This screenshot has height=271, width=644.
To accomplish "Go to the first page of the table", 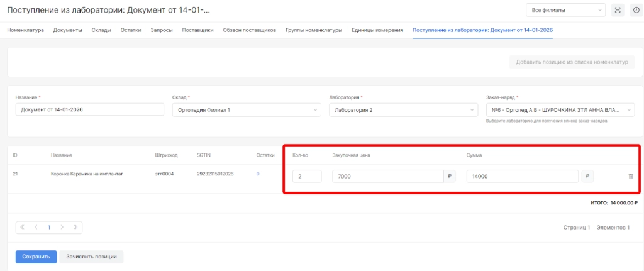I will 23,227.
